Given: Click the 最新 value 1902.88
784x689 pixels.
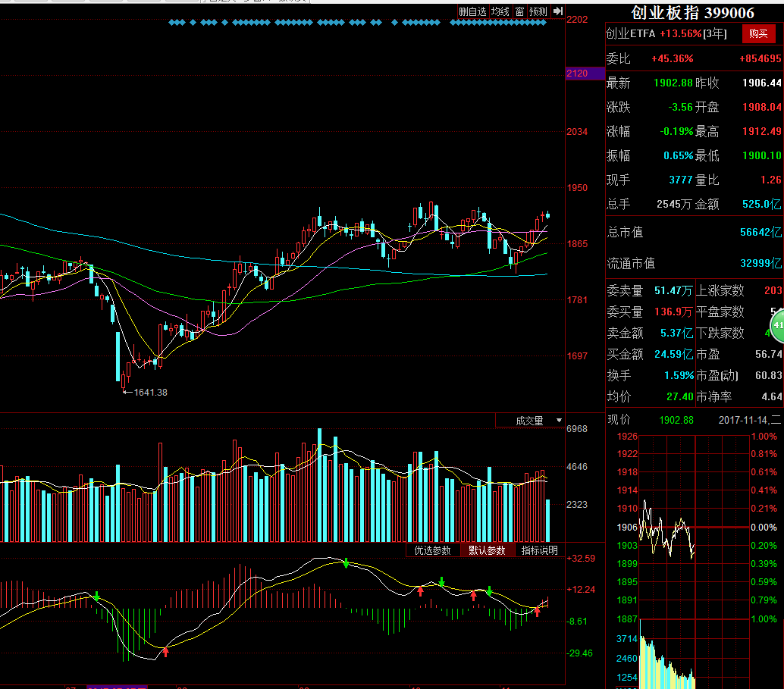Looking at the screenshot, I should click(x=673, y=83).
